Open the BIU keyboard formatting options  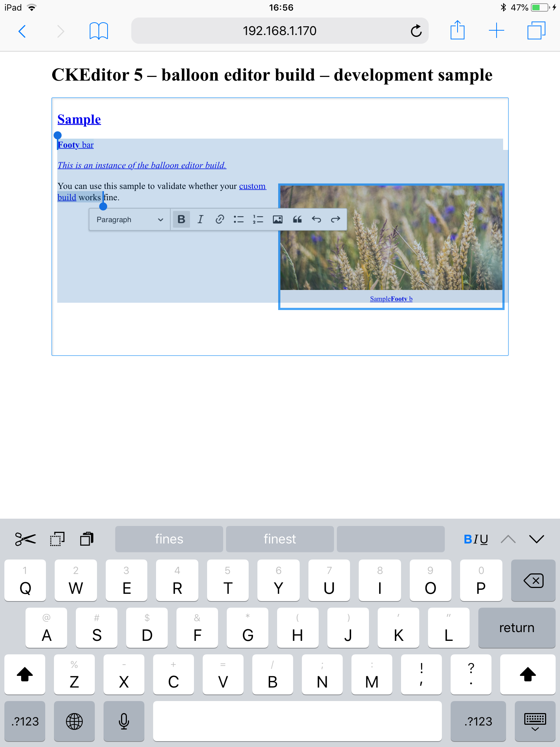(476, 539)
